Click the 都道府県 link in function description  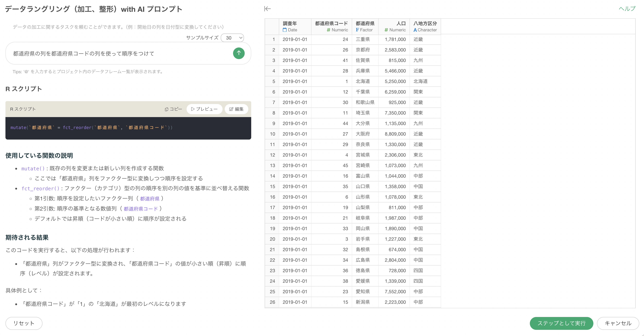coord(150,199)
